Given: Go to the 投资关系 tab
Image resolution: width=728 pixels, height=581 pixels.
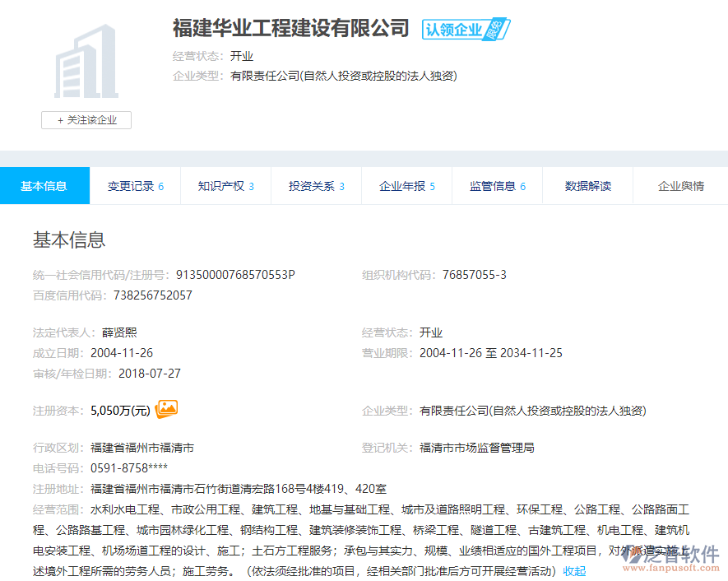Looking at the screenshot, I should pos(316,186).
